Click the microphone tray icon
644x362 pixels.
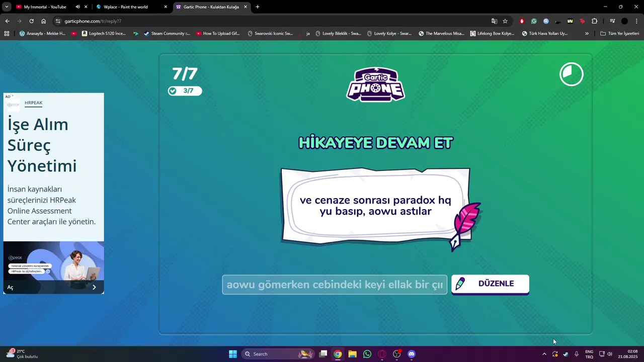tap(576, 354)
